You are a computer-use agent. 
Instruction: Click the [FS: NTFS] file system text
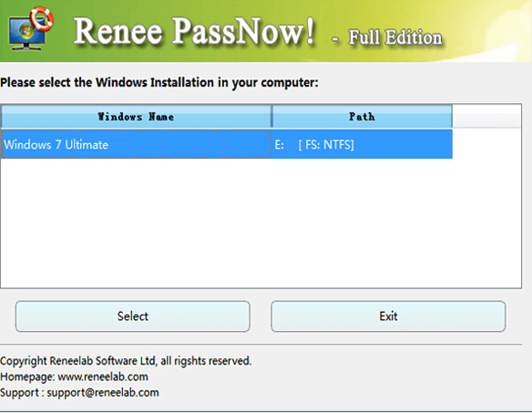[x=326, y=145]
